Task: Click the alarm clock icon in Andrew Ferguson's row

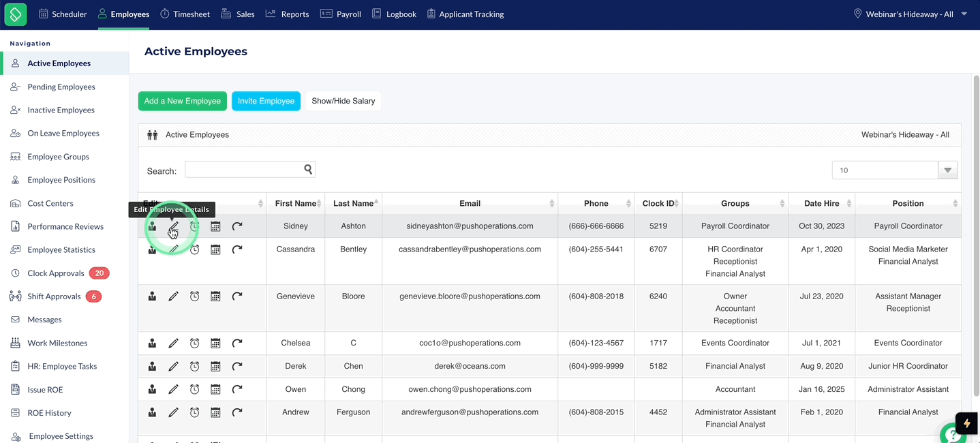Action: tap(194, 412)
